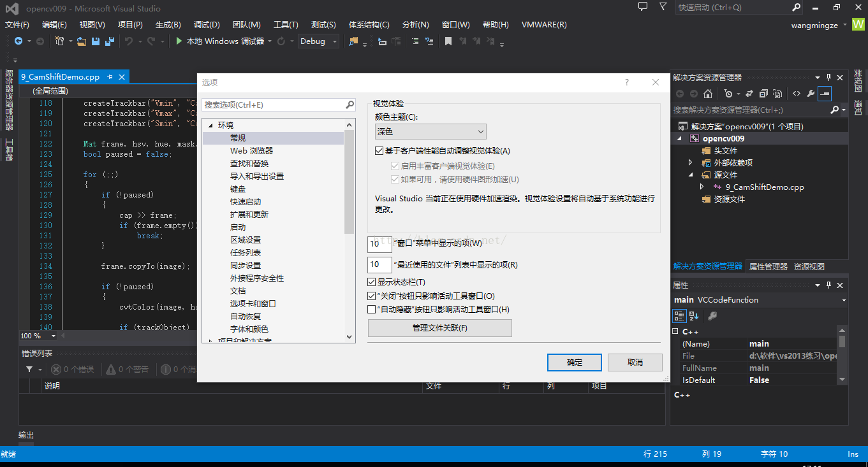The image size is (868, 467).
Task: Click the error list filter funnel icon
Action: [29, 370]
